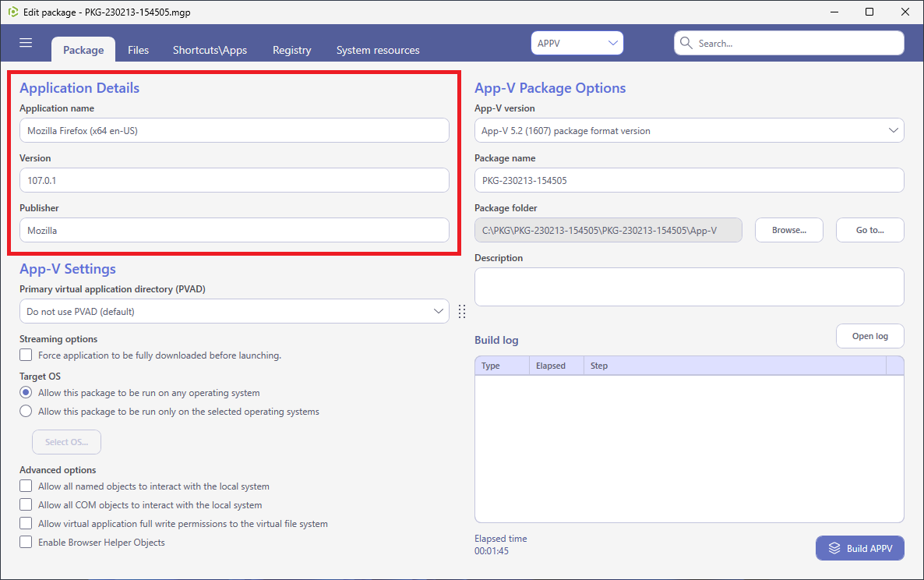Click the Package folder path field

608,231
